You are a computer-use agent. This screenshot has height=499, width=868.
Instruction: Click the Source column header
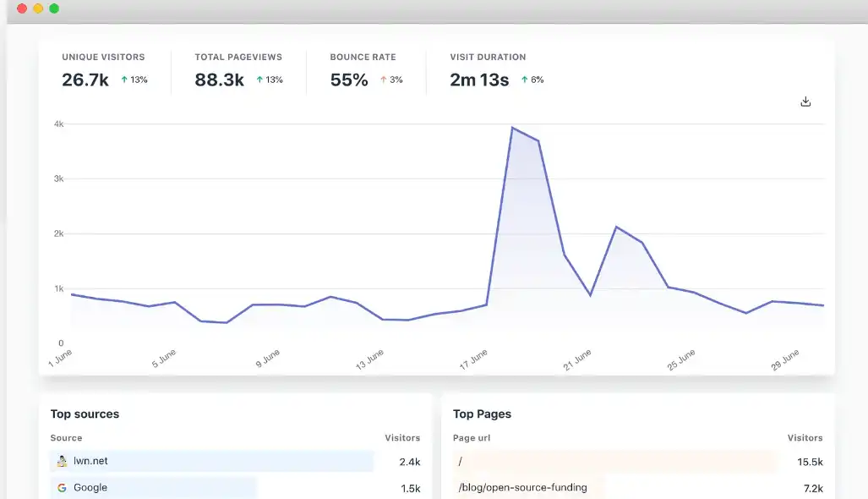click(66, 437)
